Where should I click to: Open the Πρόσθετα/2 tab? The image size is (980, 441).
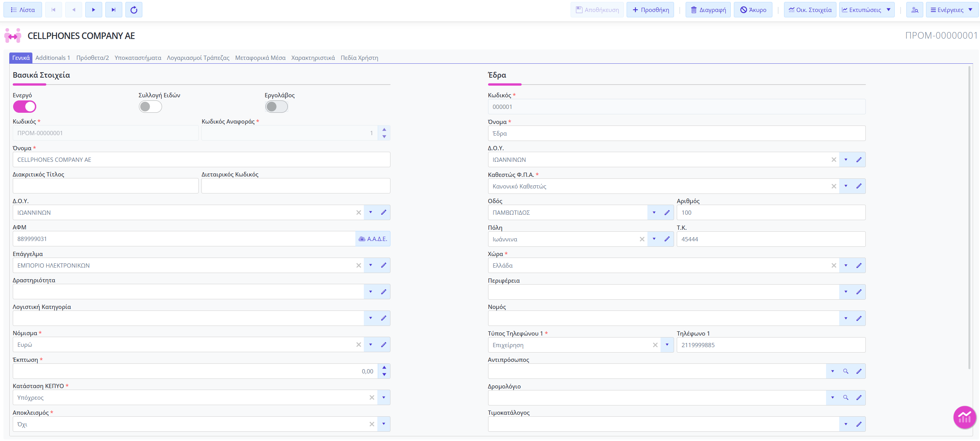(x=93, y=58)
